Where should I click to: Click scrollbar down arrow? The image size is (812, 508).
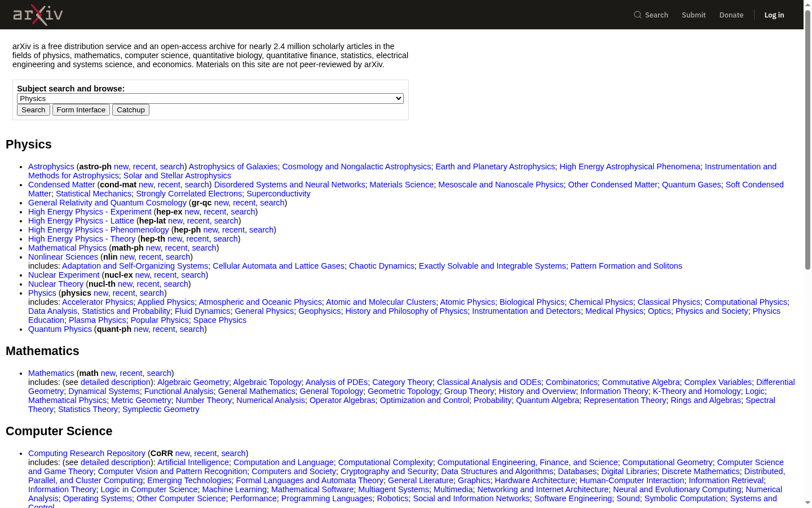coord(807,503)
